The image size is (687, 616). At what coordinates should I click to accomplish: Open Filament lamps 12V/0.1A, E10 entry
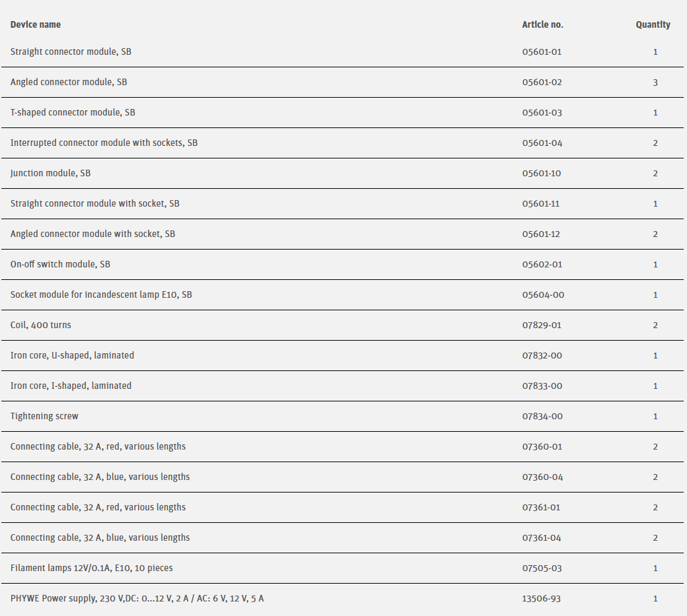coord(91,568)
